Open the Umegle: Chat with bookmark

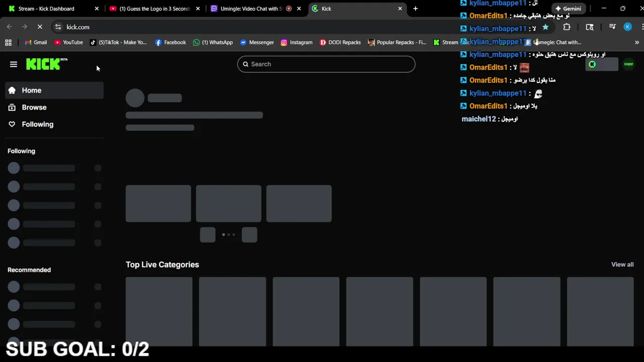[x=553, y=42]
